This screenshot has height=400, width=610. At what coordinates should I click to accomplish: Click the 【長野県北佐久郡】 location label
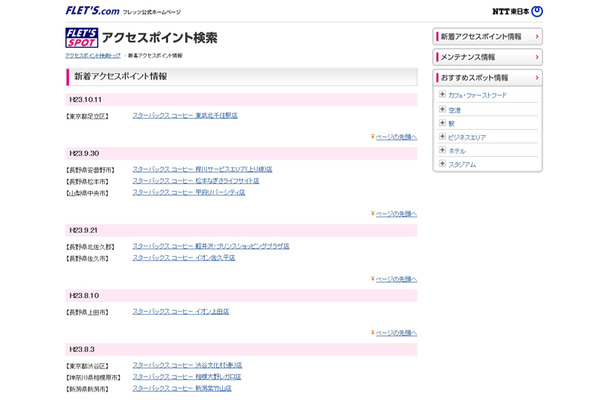90,247
